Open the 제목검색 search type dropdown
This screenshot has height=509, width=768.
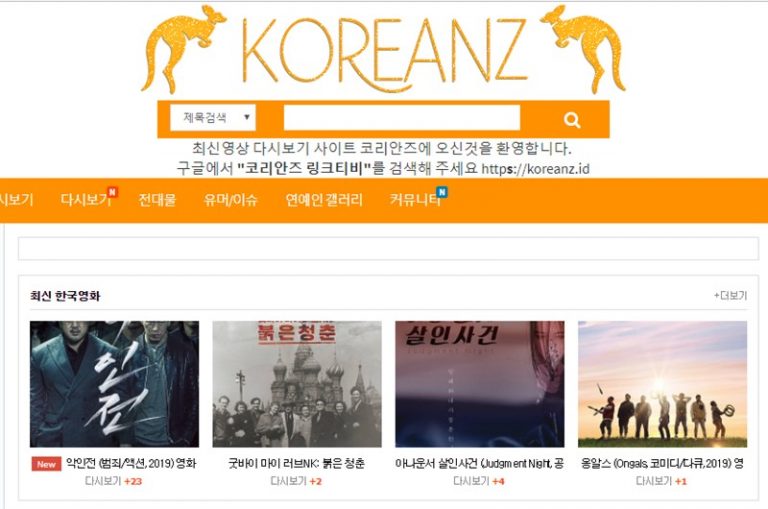(213, 118)
